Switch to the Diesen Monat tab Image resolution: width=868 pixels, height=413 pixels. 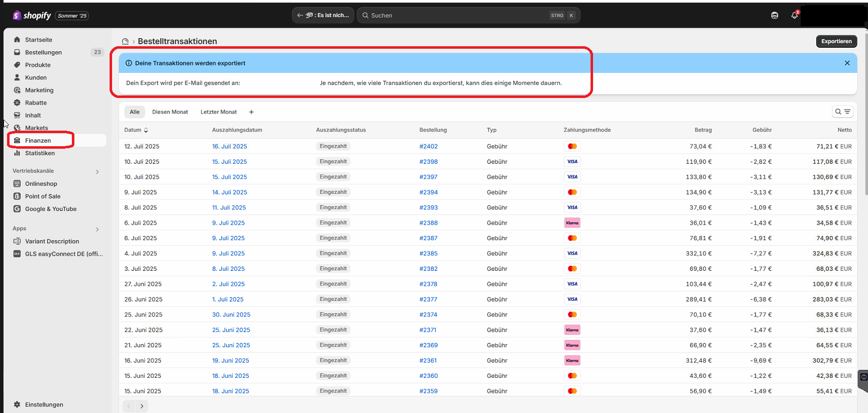pos(170,112)
